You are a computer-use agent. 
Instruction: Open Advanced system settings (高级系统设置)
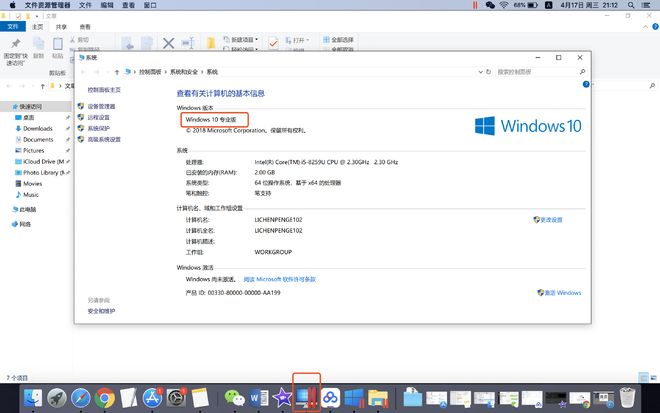click(104, 139)
